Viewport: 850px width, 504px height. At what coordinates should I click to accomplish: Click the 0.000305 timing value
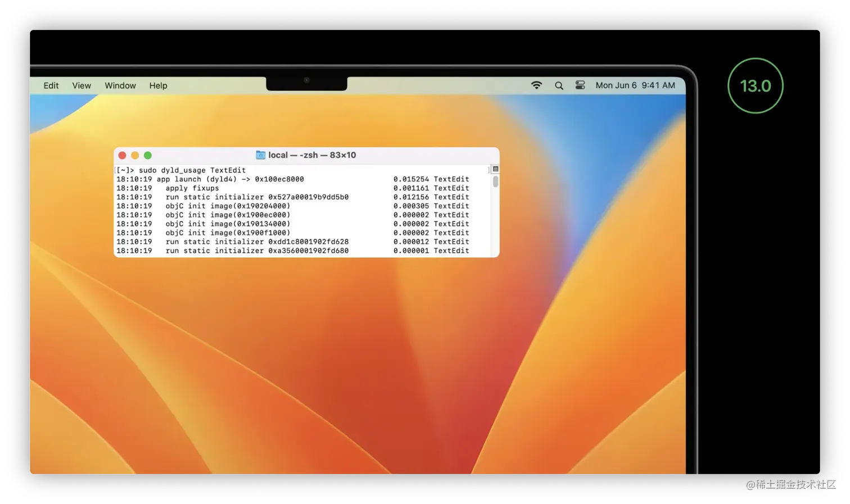(411, 206)
